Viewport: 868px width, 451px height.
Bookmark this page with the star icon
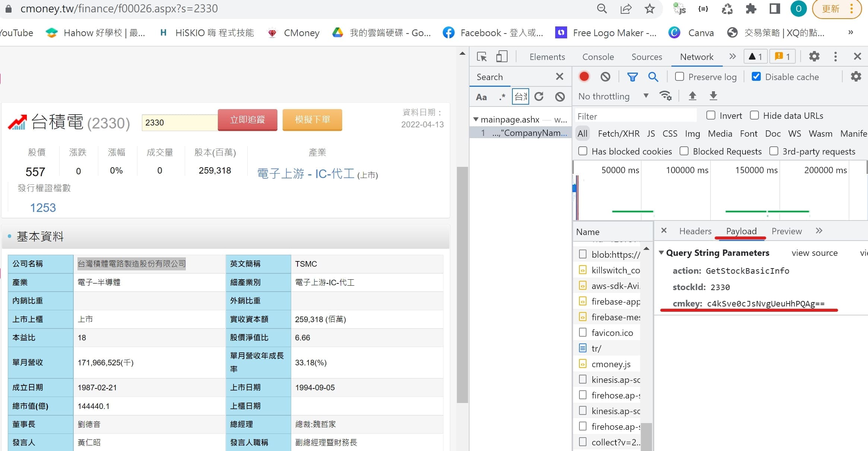(x=650, y=8)
